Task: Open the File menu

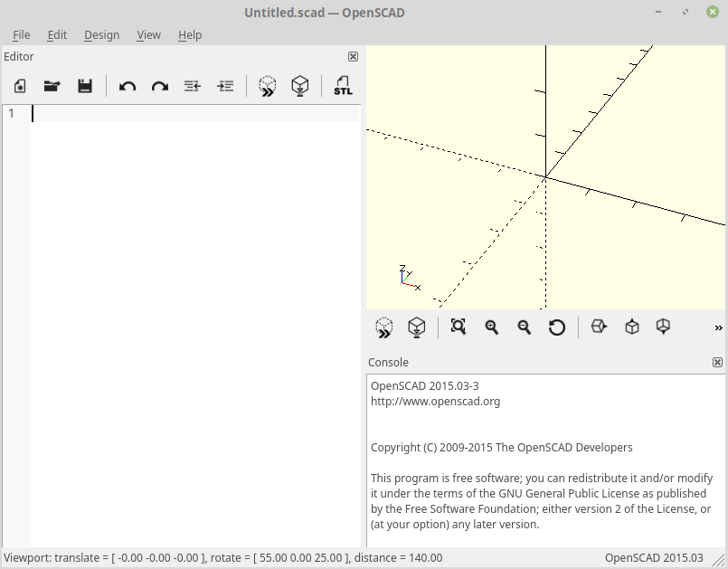Action: tap(22, 35)
